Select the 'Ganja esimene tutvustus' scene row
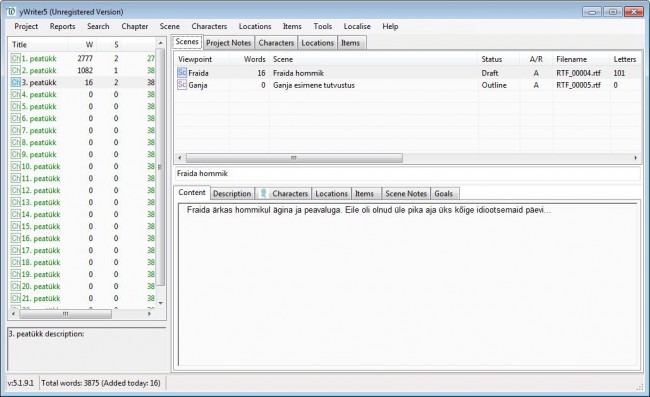This screenshot has height=397, width=650. tap(408, 85)
